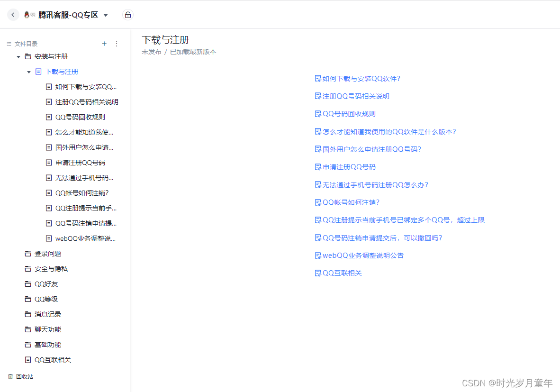Add a new file with plus icon

(104, 44)
